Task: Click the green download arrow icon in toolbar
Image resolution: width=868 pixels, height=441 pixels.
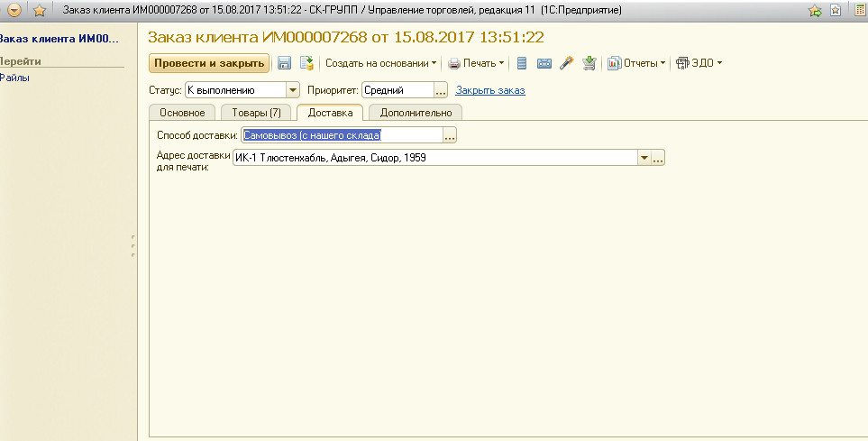Action: point(589,63)
